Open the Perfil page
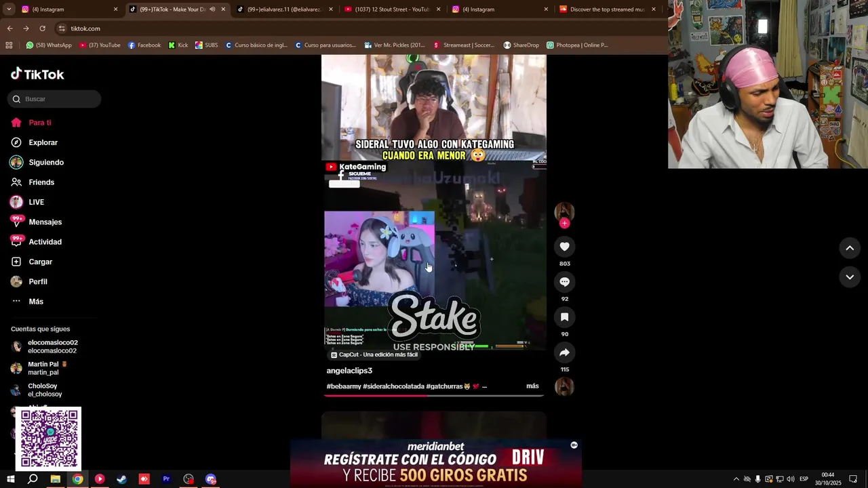Viewport: 868px width, 488px height. pos(38,282)
